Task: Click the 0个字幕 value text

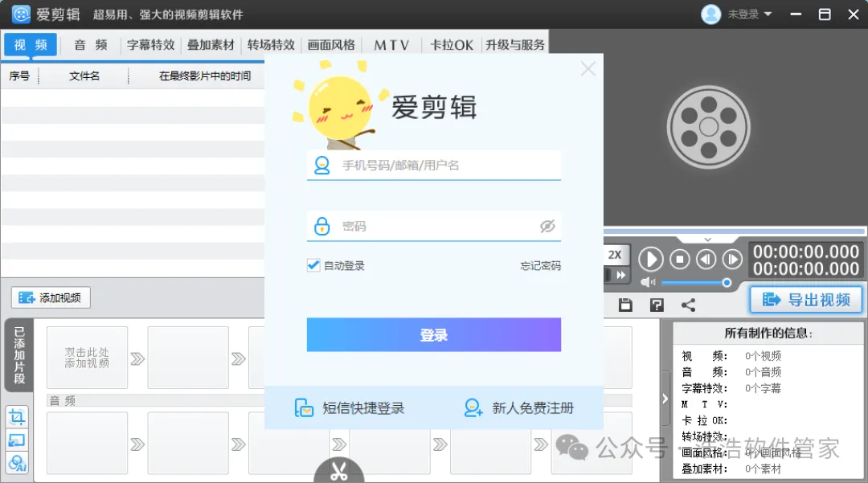Action: (763, 388)
